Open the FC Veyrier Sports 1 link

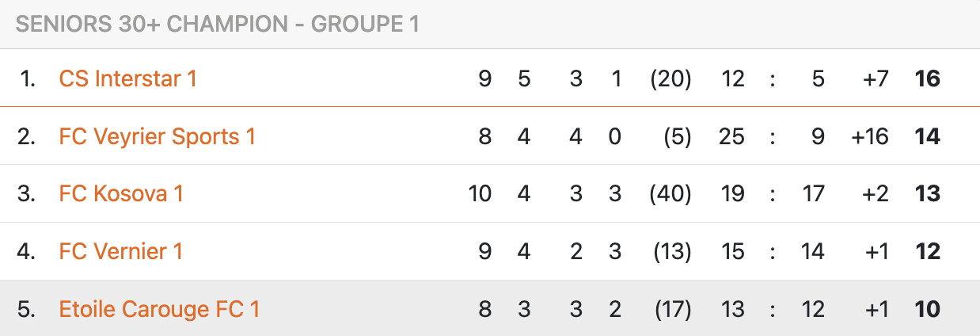157,136
